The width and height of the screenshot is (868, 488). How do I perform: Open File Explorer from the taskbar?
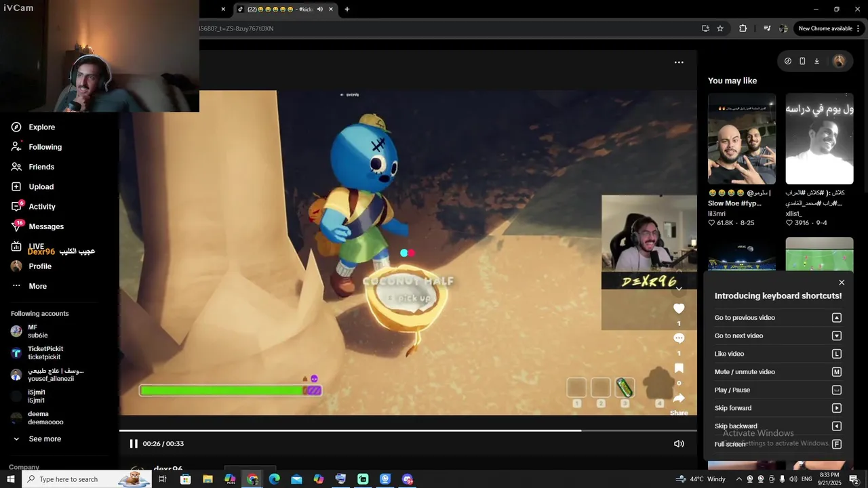tap(208, 479)
